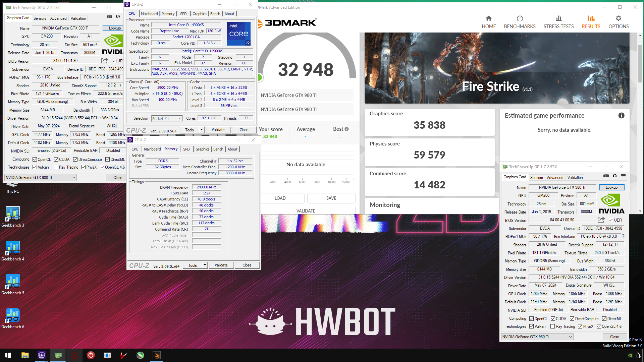644x362 pixels.
Task: Open GPU selector dropdown in upper-left GPU-Z
Action: tap(40, 178)
